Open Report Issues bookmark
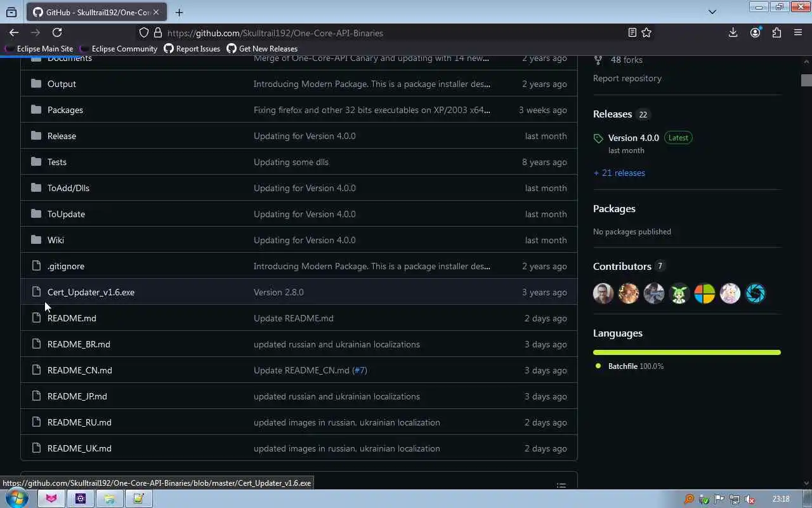812x508 pixels. (192, 49)
